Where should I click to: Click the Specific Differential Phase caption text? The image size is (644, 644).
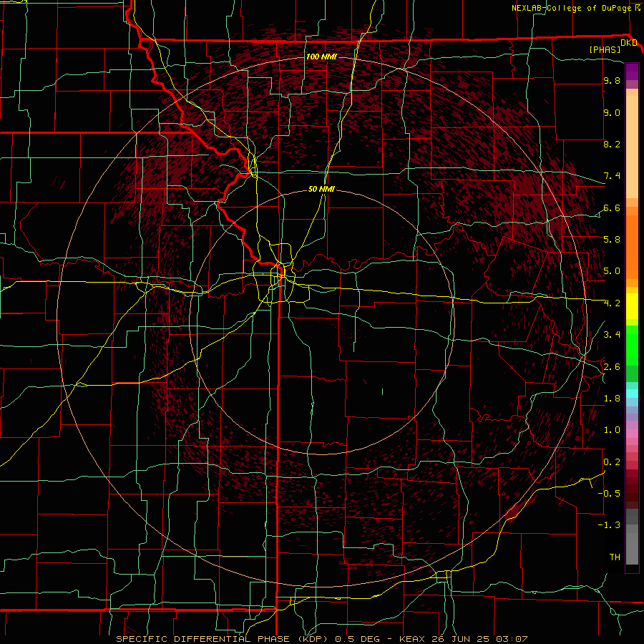(x=322, y=639)
